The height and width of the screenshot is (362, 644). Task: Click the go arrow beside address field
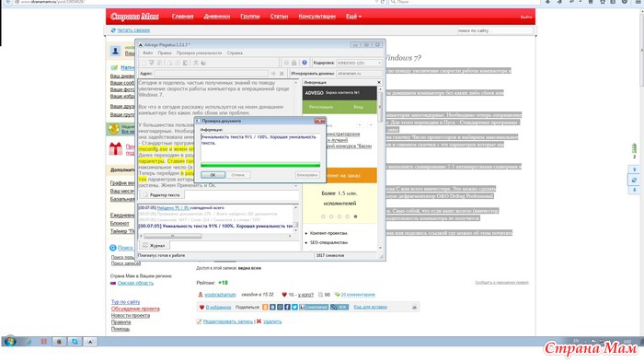273,73
